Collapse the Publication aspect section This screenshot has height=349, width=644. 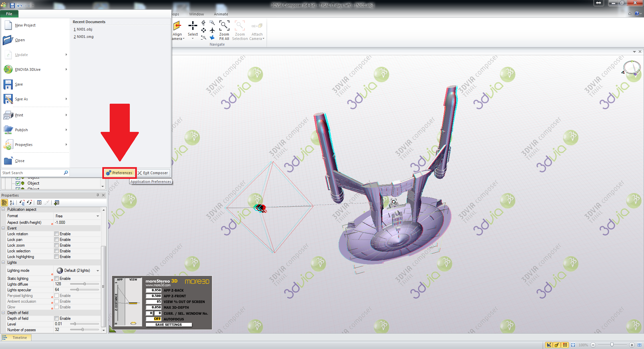[x=3, y=209]
